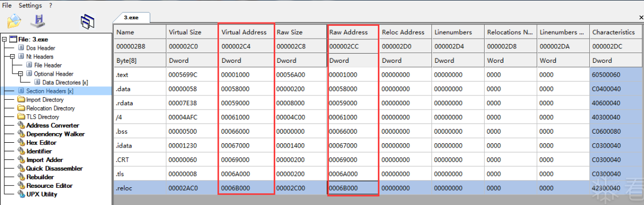Click the Save disk icon

tap(38, 21)
